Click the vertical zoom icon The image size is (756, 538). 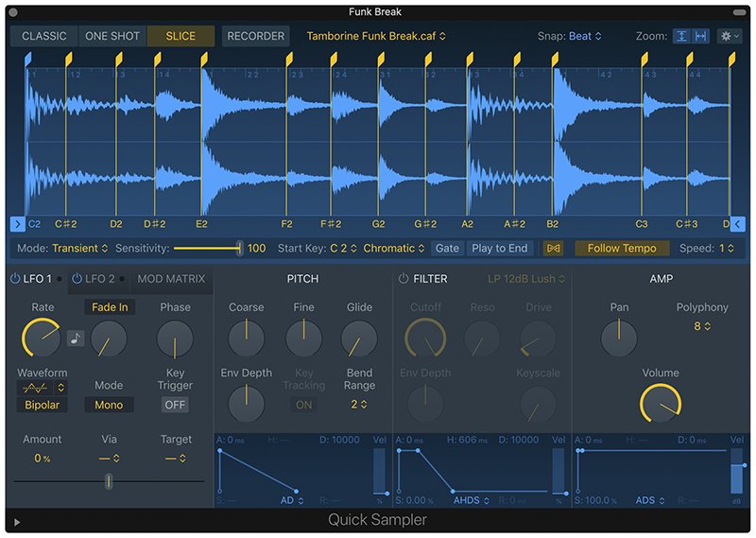(x=681, y=36)
